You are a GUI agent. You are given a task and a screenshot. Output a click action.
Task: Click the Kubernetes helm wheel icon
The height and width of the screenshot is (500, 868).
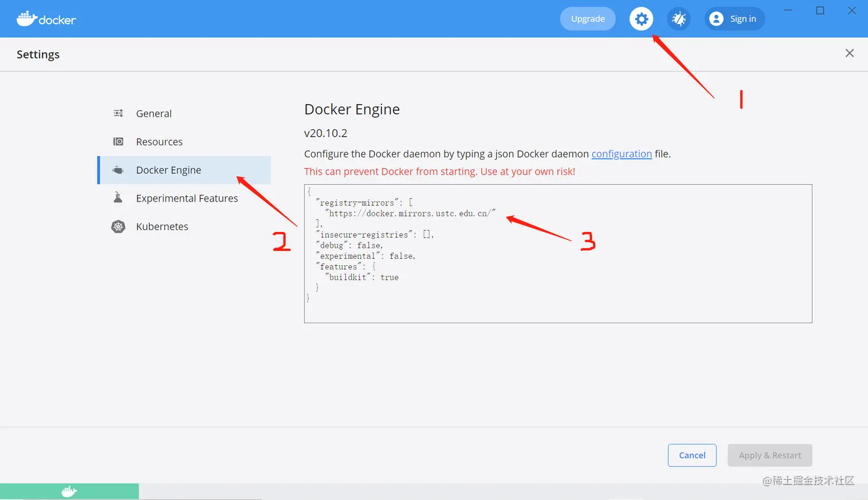[x=118, y=226]
